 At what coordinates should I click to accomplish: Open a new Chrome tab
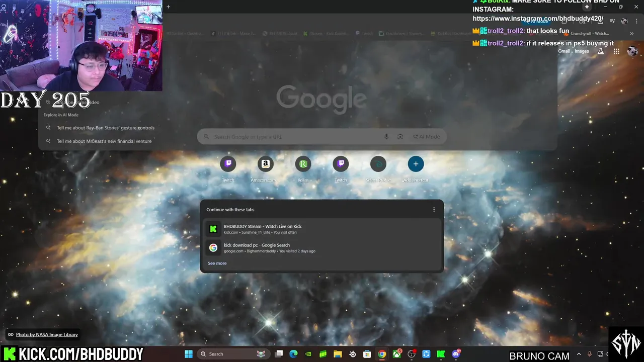pyautogui.click(x=168, y=7)
